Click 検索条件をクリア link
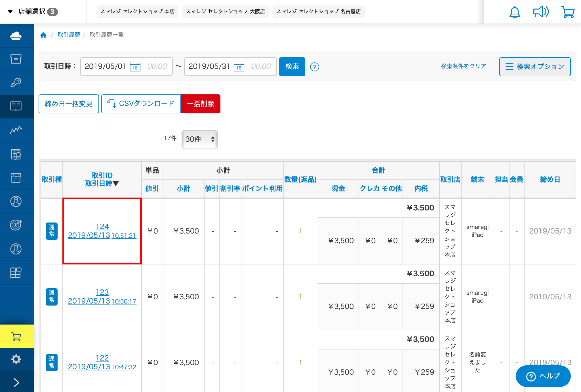 click(464, 66)
